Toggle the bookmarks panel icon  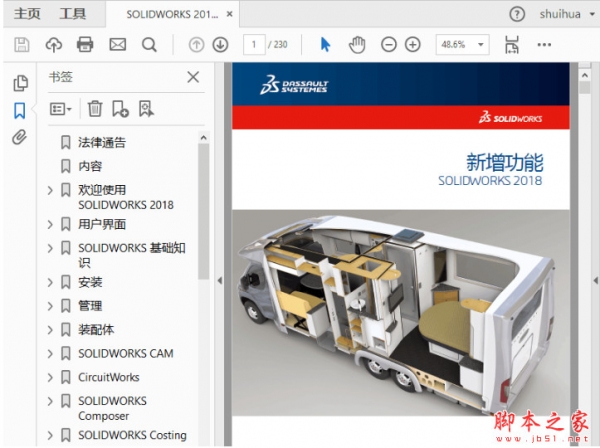[x=20, y=111]
